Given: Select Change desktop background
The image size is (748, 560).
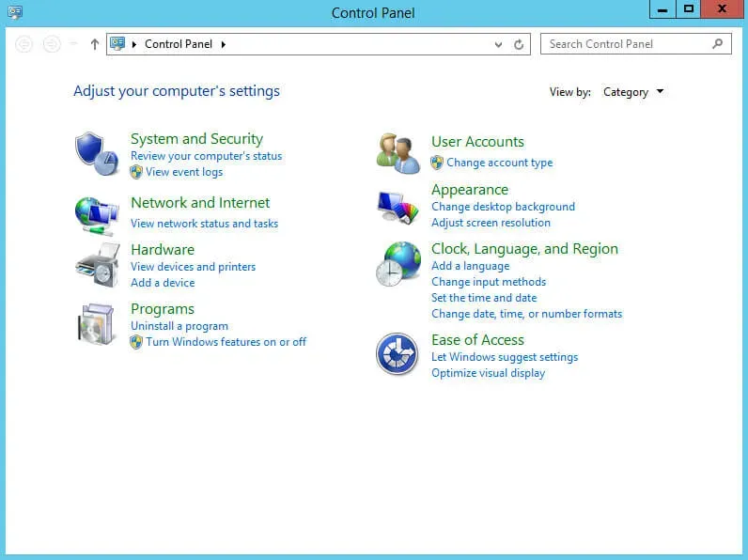Looking at the screenshot, I should [x=504, y=207].
